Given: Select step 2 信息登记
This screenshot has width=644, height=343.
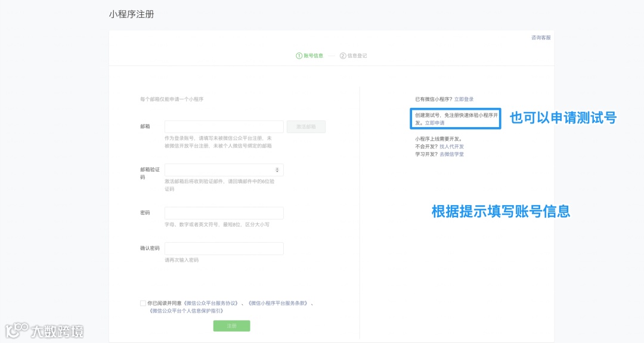Looking at the screenshot, I should [353, 55].
